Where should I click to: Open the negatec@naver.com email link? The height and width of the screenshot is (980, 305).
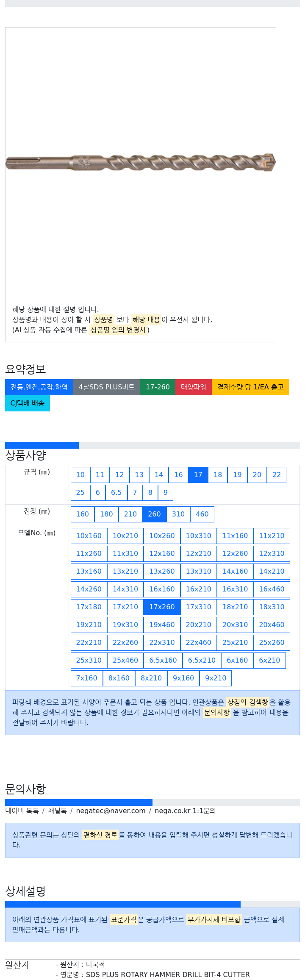pos(111,811)
